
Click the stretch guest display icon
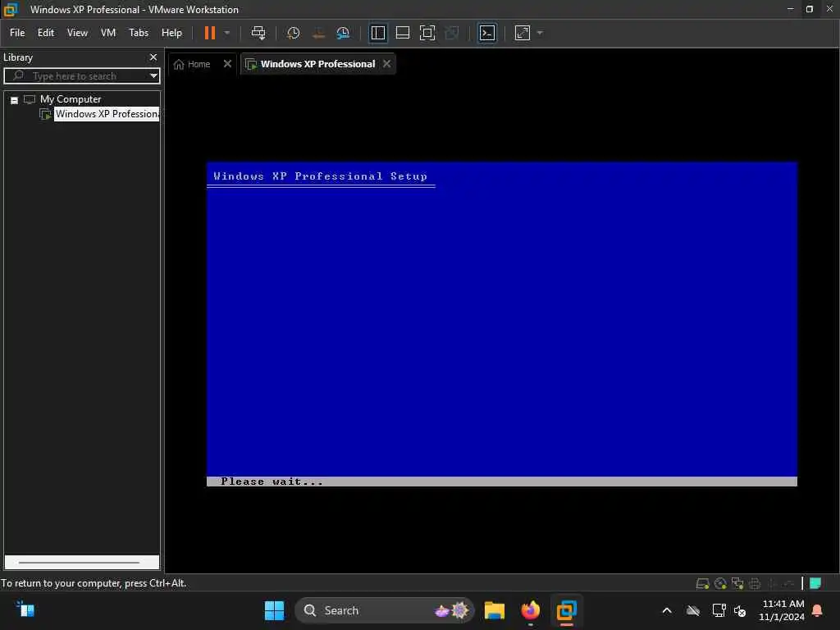pyautogui.click(x=523, y=33)
